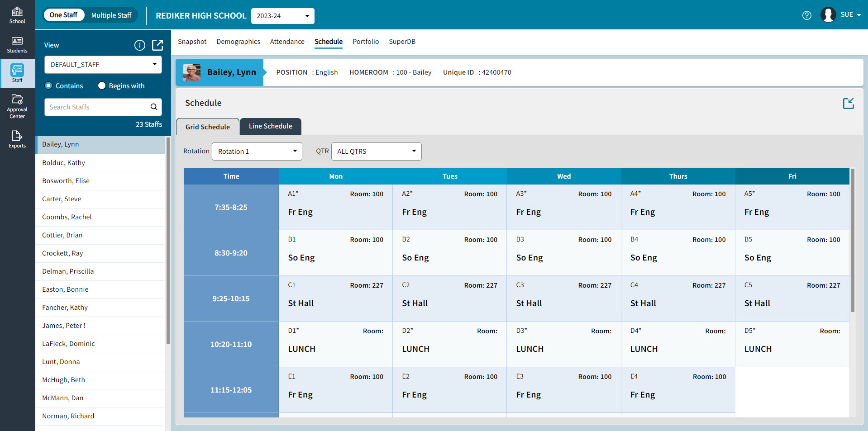This screenshot has width=868, height=431.
Task: Go to the Snapshot tab
Action: (x=192, y=42)
